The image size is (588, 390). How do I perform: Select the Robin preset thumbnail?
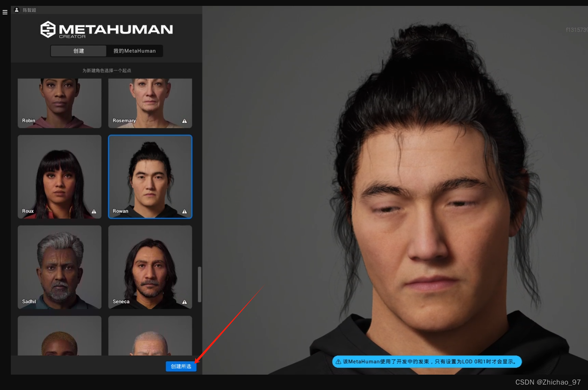pos(59,103)
